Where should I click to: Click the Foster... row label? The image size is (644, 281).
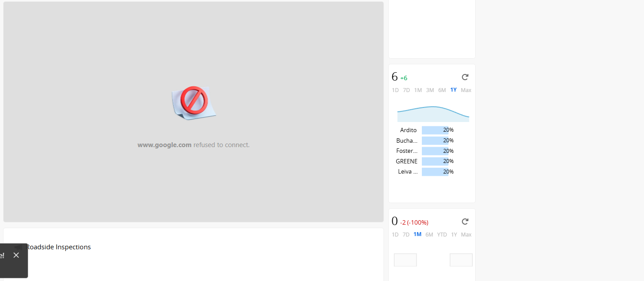point(407,151)
